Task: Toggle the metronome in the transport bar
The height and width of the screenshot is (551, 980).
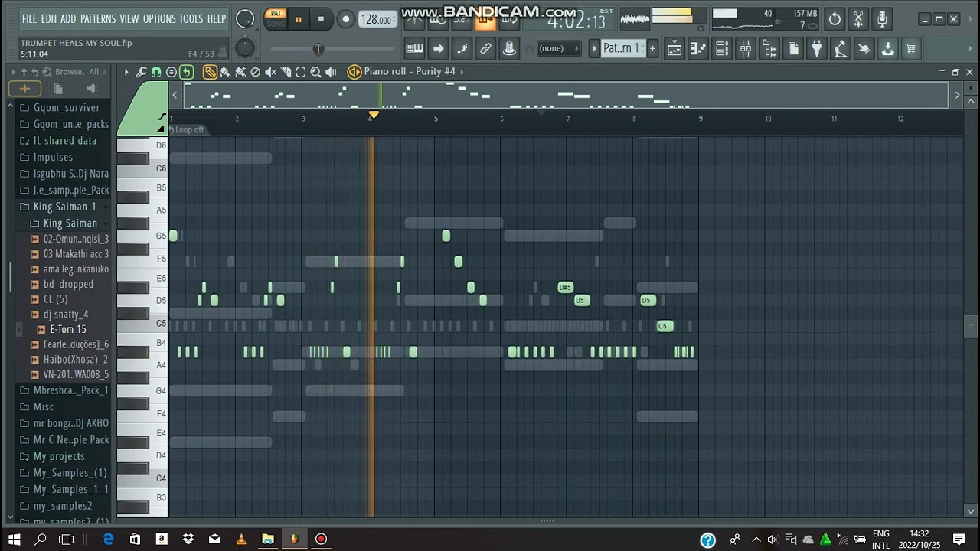Action: coord(414,19)
